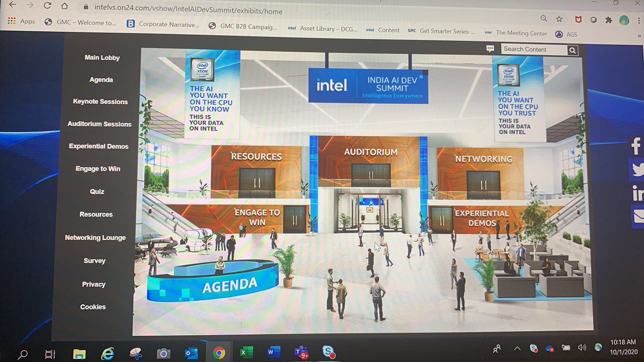This screenshot has width=644, height=362.
Task: Expand hidden system tray icons arrow
Action: (517, 349)
